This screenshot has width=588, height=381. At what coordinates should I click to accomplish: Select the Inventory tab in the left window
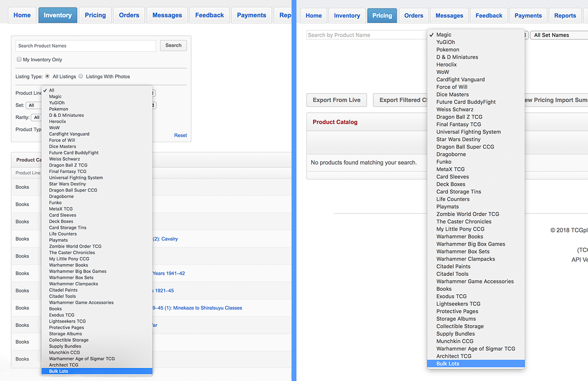coord(58,15)
